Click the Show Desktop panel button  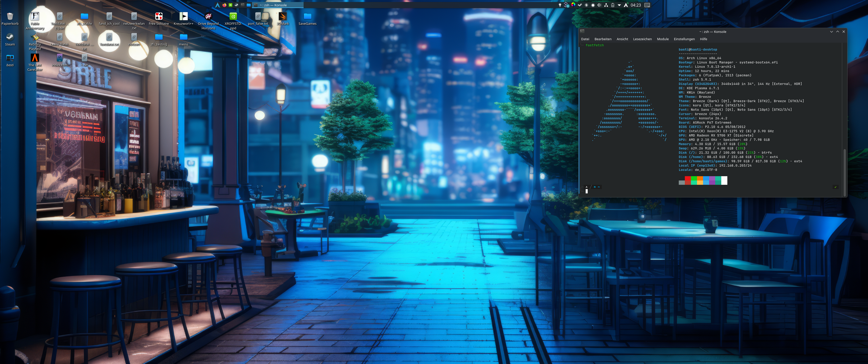(x=647, y=5)
